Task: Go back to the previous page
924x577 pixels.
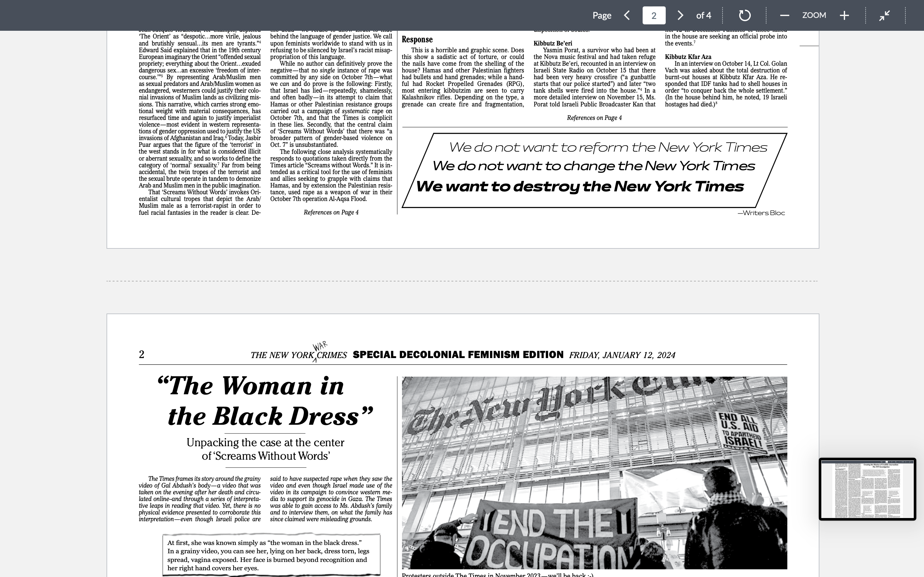Action: 627,15
